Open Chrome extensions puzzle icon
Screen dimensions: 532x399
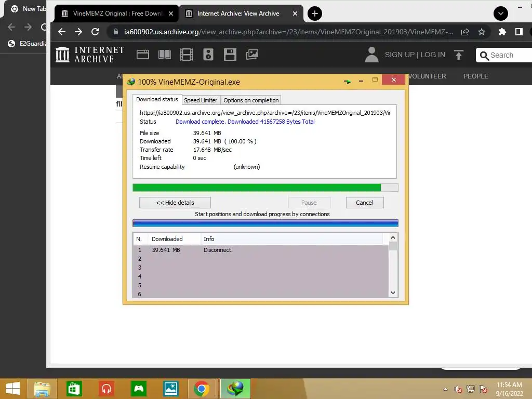[502, 32]
